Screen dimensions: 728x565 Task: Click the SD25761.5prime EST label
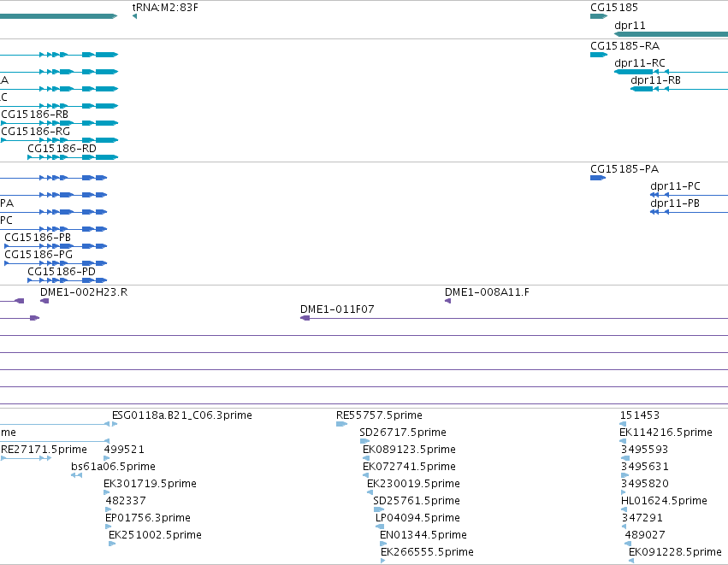[417, 501]
